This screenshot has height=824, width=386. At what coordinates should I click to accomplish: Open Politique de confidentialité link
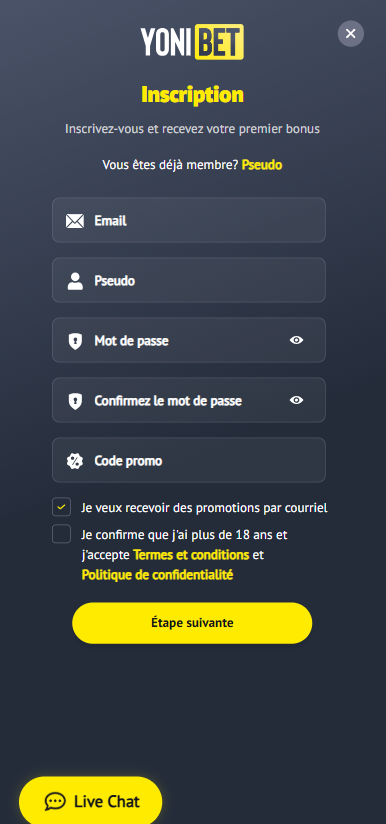point(157,575)
